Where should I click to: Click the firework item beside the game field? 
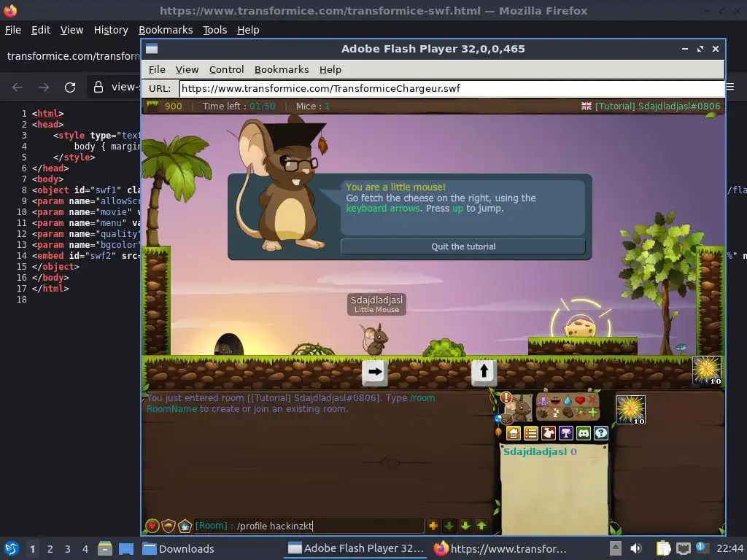click(x=707, y=370)
